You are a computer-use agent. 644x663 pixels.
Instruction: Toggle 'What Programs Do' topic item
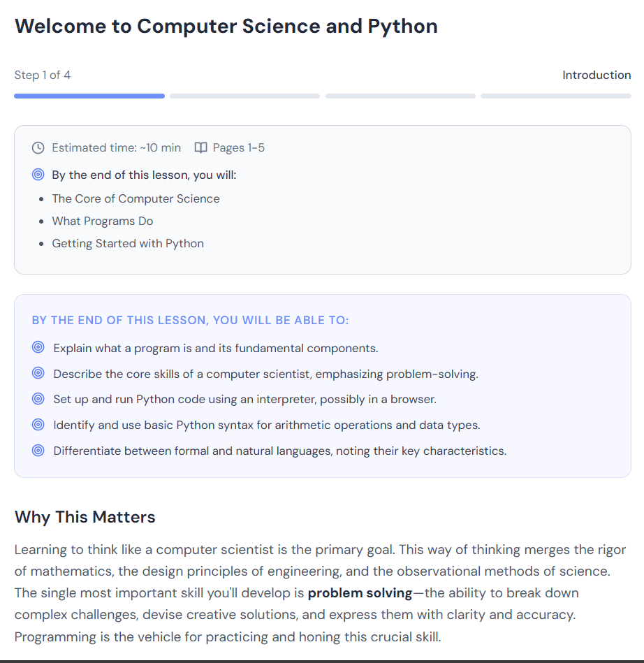pos(103,221)
